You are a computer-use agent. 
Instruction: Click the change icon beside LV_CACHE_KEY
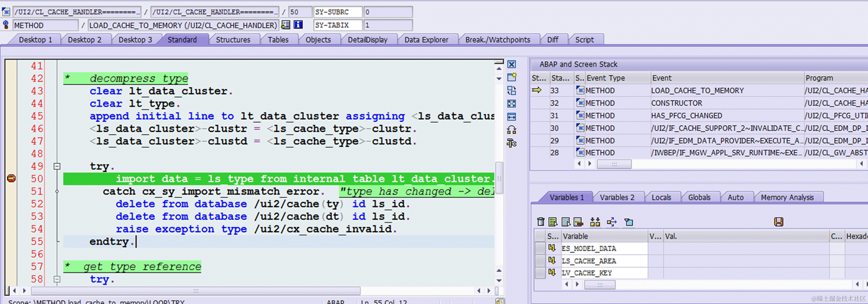[x=552, y=273]
